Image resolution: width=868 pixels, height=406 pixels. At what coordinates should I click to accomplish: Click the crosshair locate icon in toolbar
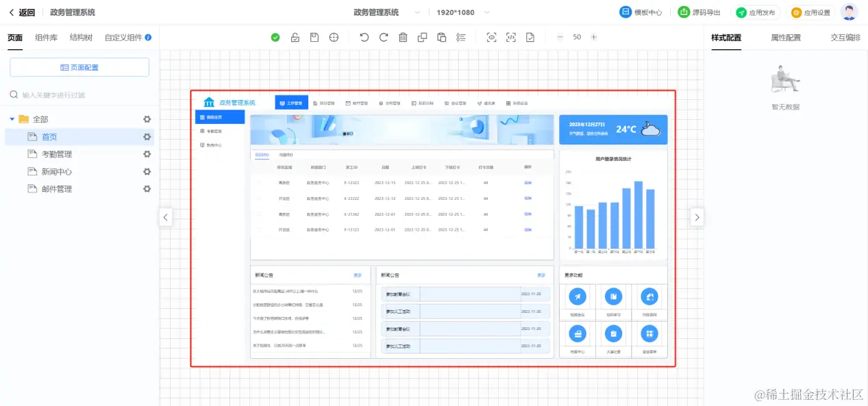pos(334,38)
